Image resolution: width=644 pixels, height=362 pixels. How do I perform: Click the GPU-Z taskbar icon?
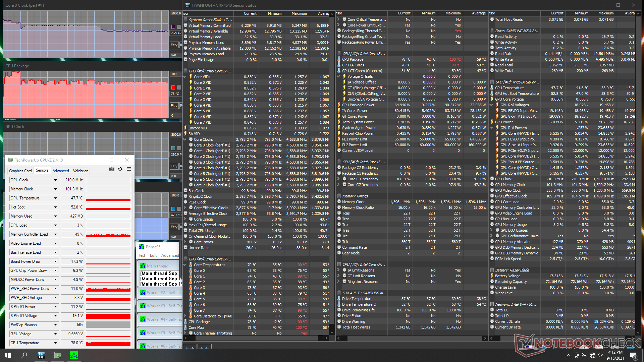pos(57,355)
